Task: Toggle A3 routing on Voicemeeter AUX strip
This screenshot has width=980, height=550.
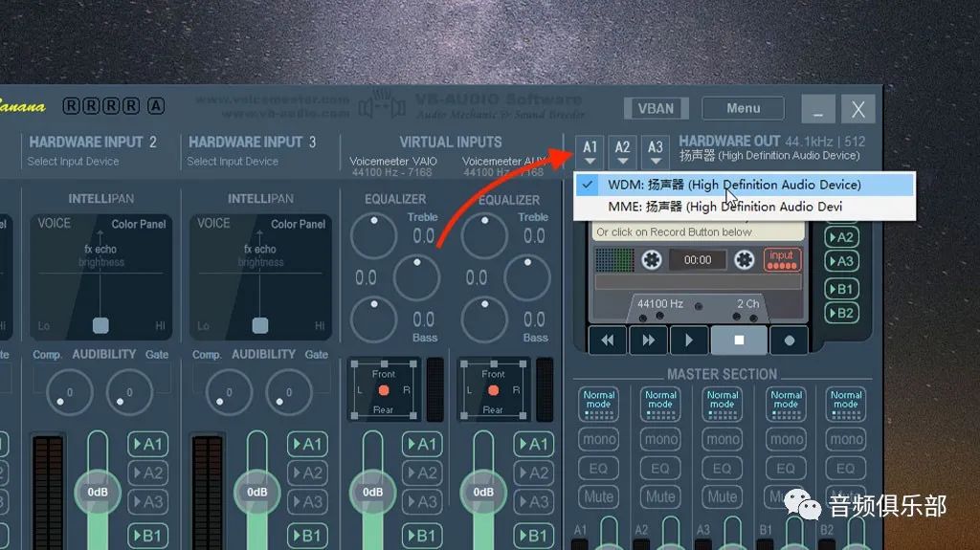Action: point(533,502)
